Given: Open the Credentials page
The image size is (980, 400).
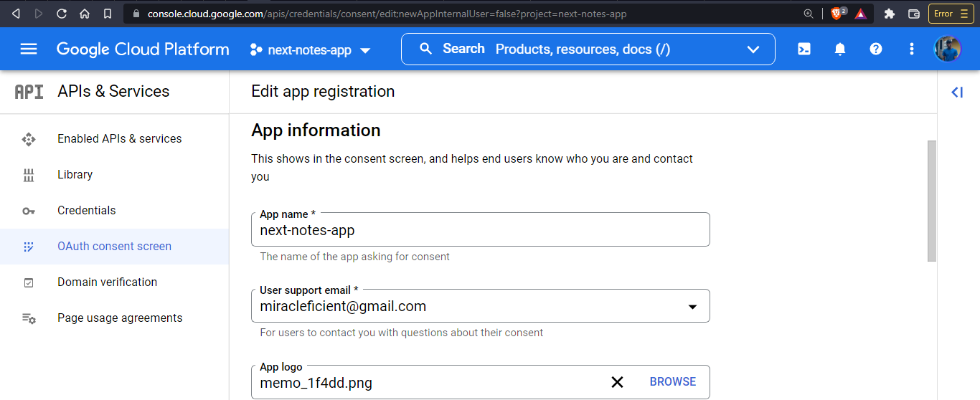Looking at the screenshot, I should [x=115, y=211].
